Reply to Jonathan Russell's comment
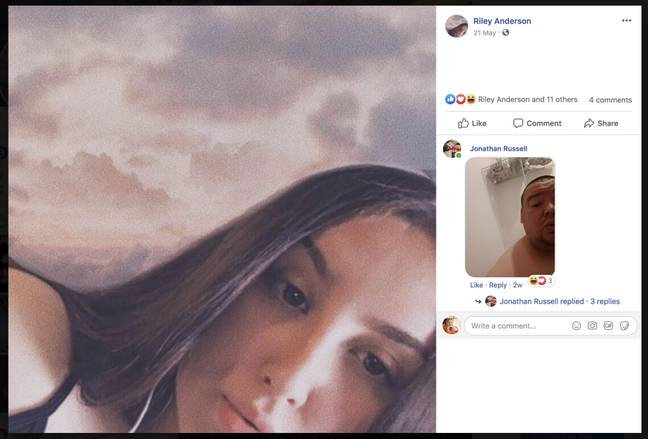 click(498, 285)
